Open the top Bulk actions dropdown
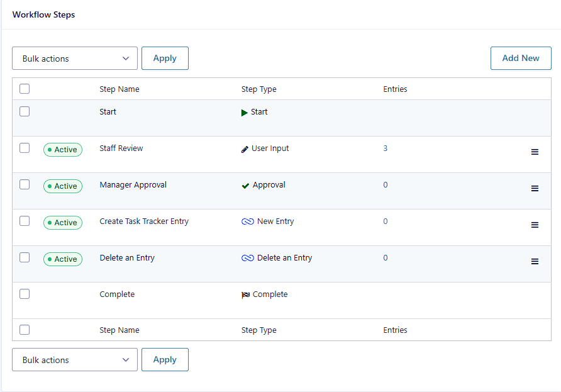The image size is (561, 392). [74, 58]
